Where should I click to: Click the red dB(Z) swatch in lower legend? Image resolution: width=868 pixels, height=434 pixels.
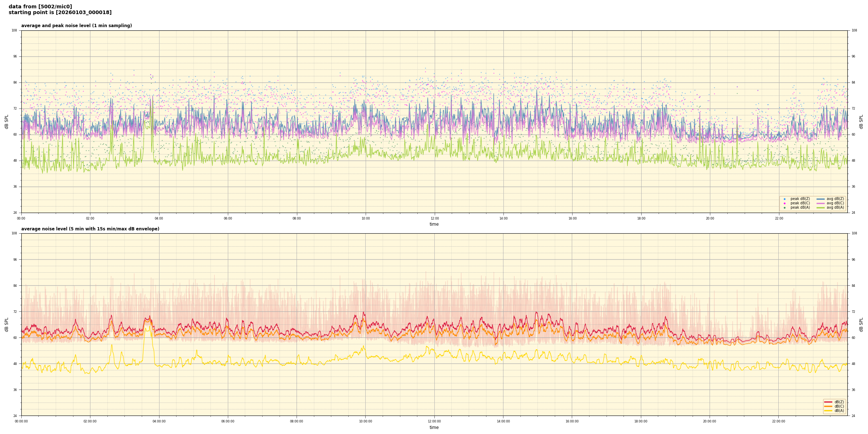[x=828, y=402]
